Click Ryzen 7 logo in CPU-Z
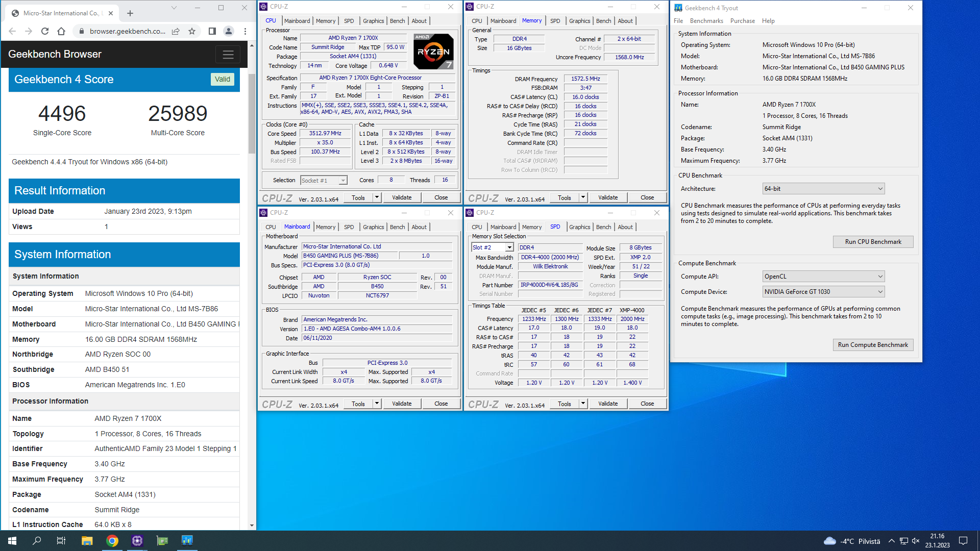This screenshot has height=551, width=980. tap(433, 52)
